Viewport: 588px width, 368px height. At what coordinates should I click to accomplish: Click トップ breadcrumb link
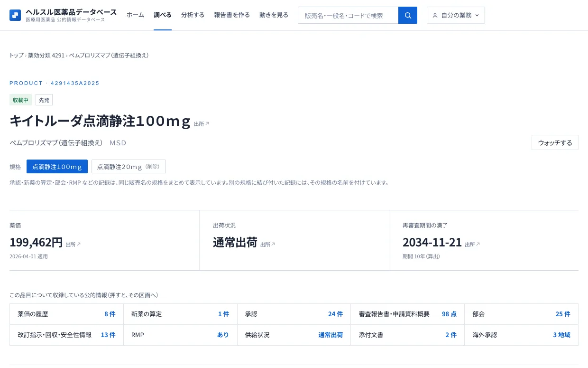[16, 56]
